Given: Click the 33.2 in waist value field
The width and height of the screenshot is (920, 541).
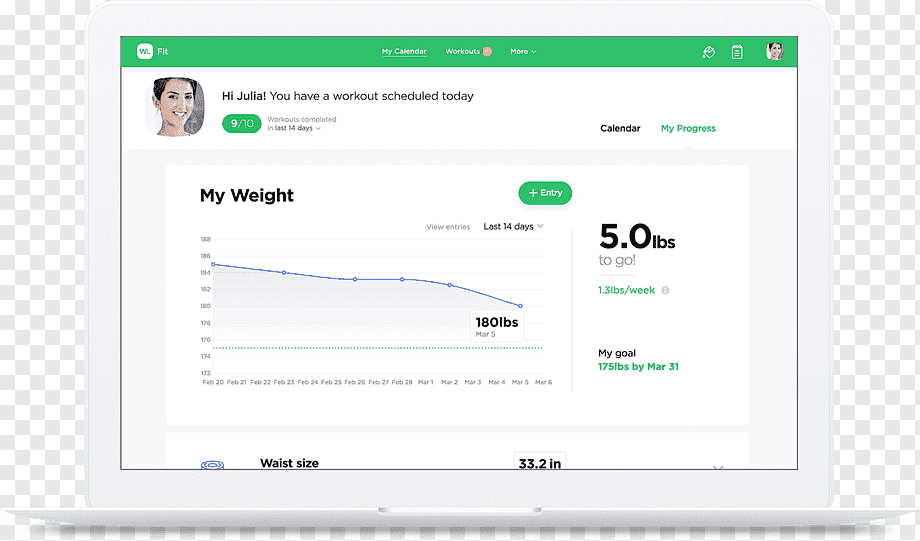Looking at the screenshot, I should (x=540, y=462).
